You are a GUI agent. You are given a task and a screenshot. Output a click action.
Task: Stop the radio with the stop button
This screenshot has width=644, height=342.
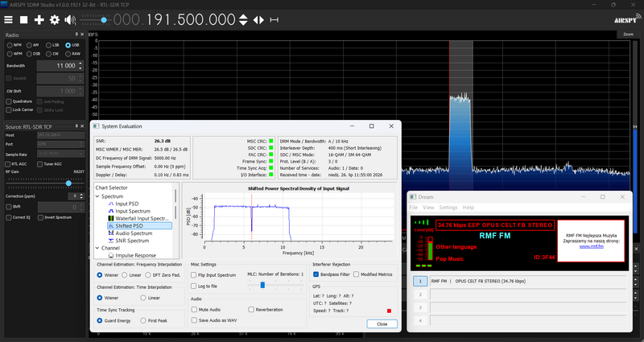click(24, 19)
